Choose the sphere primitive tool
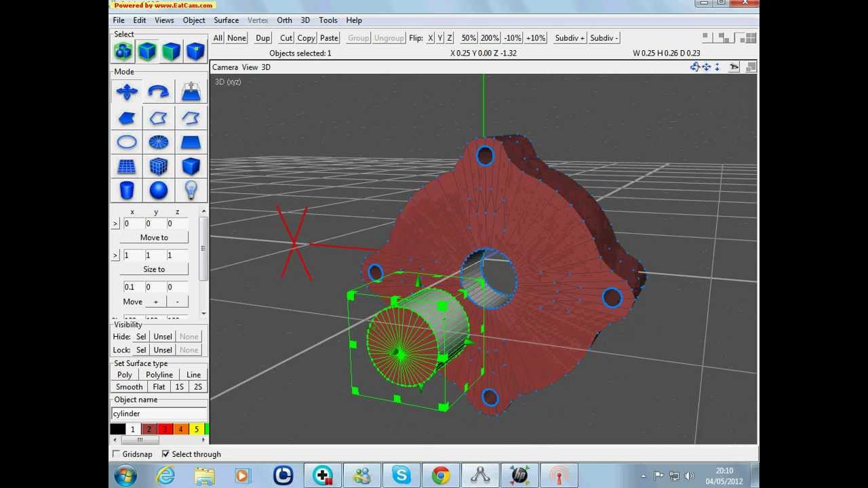 click(158, 190)
